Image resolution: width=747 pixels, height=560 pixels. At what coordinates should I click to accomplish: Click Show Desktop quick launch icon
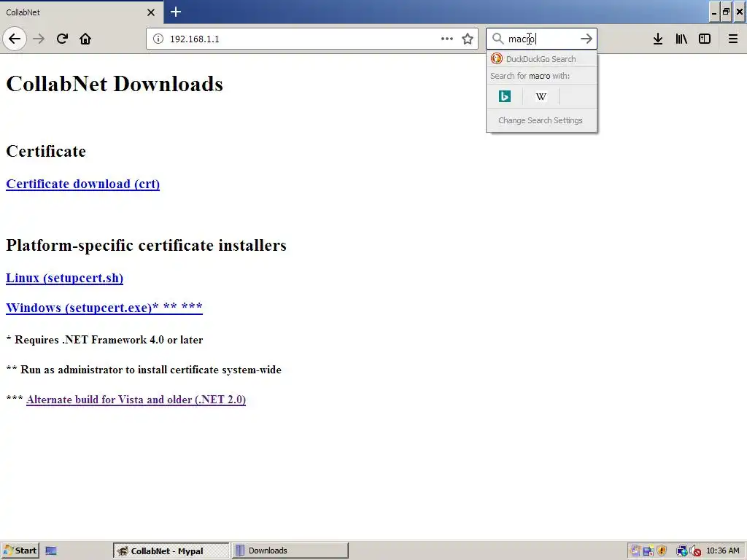pyautogui.click(x=51, y=551)
